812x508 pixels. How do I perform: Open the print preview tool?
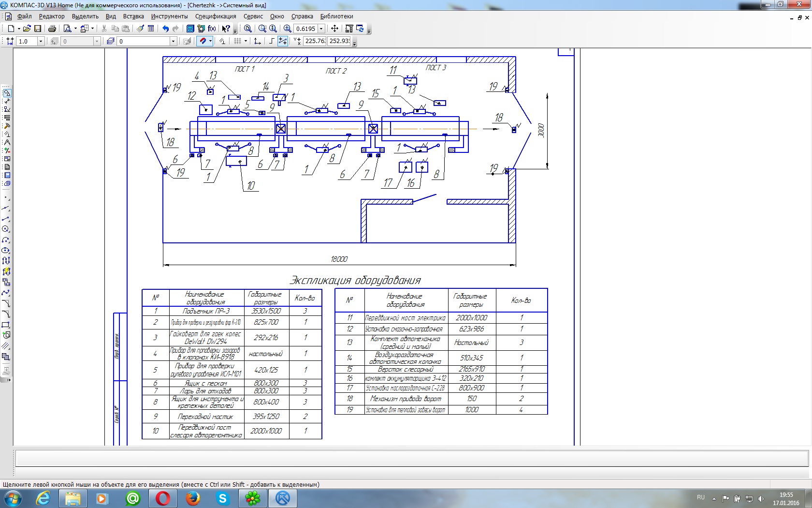68,29
